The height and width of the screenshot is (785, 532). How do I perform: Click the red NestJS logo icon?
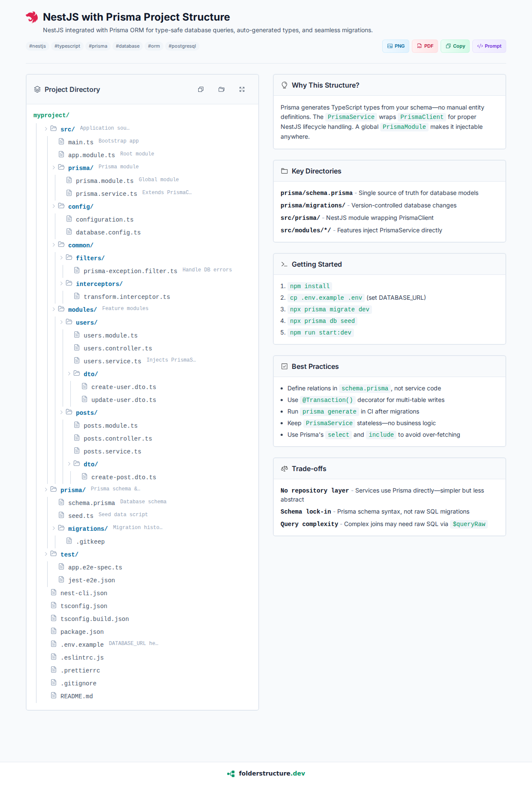click(32, 17)
